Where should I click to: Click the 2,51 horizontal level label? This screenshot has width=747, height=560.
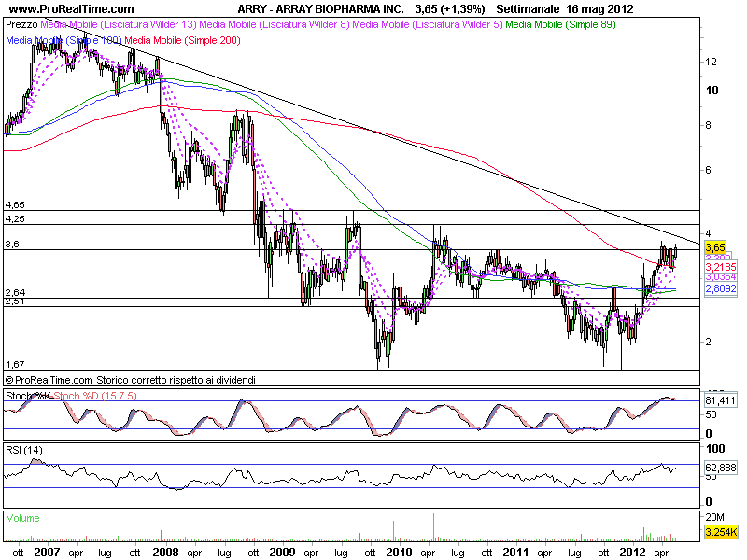(15, 301)
